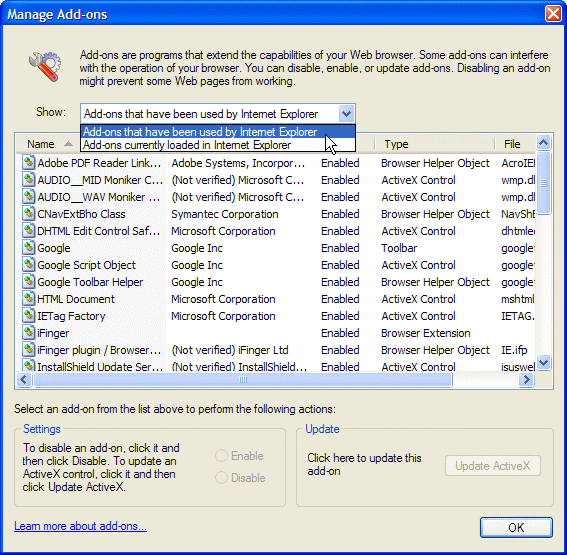
Task: Select the Disable radio button
Action: pos(221,478)
